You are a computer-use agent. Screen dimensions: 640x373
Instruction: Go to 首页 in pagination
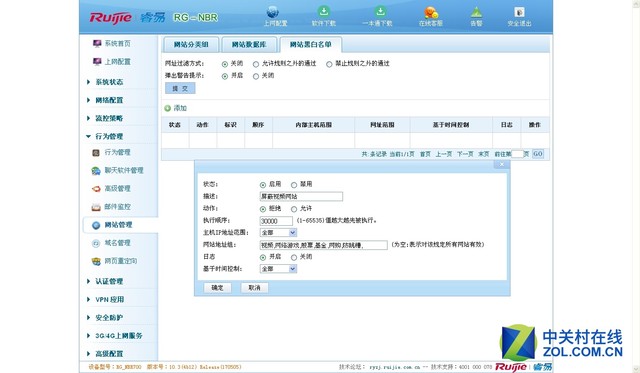[x=425, y=154]
